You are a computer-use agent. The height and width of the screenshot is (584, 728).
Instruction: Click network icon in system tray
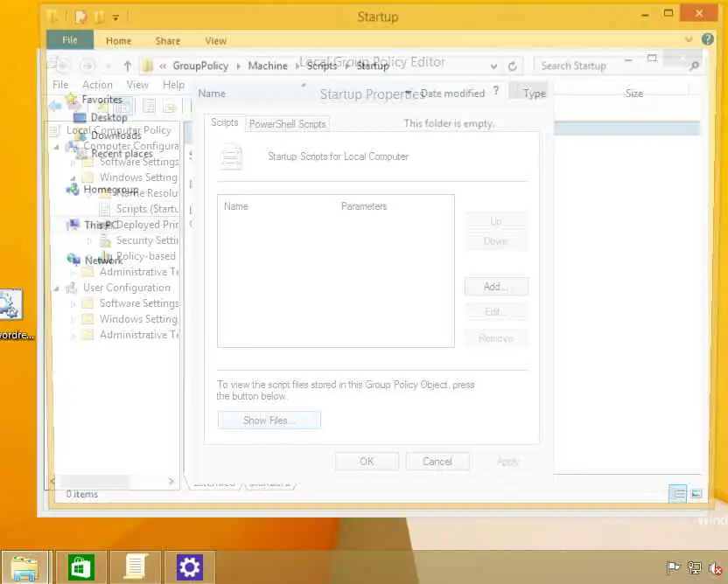pyautogui.click(x=694, y=567)
